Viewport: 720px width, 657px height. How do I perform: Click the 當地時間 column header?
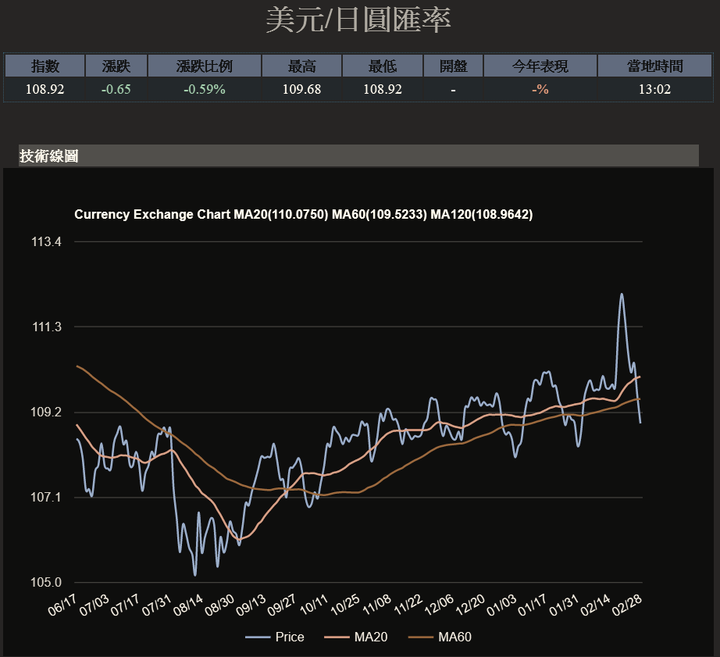(655, 66)
